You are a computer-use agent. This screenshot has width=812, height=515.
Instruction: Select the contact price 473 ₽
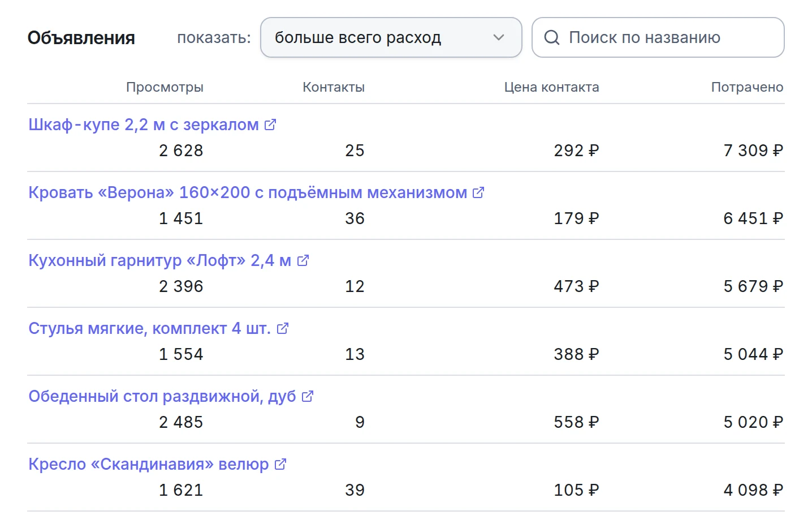click(x=576, y=286)
